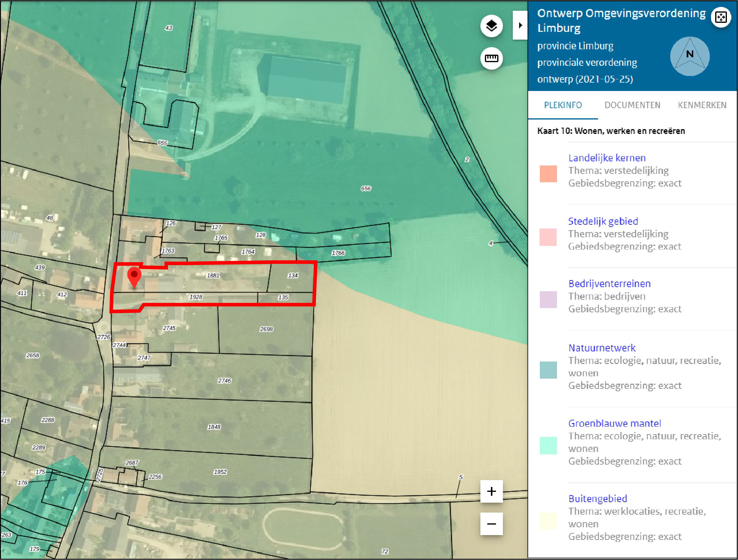Switch to the PLEKINFO tab
The width and height of the screenshot is (738, 560).
(563, 105)
